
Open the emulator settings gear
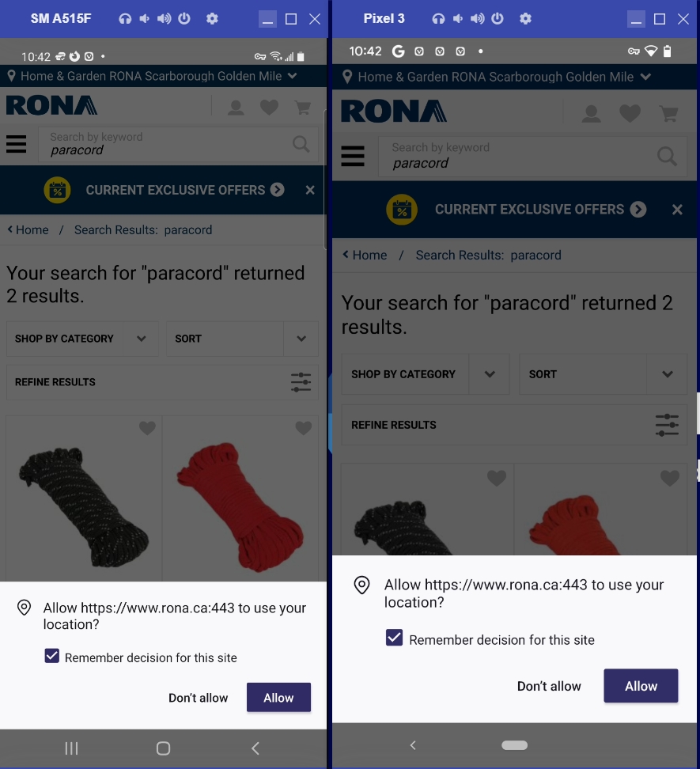[212, 18]
